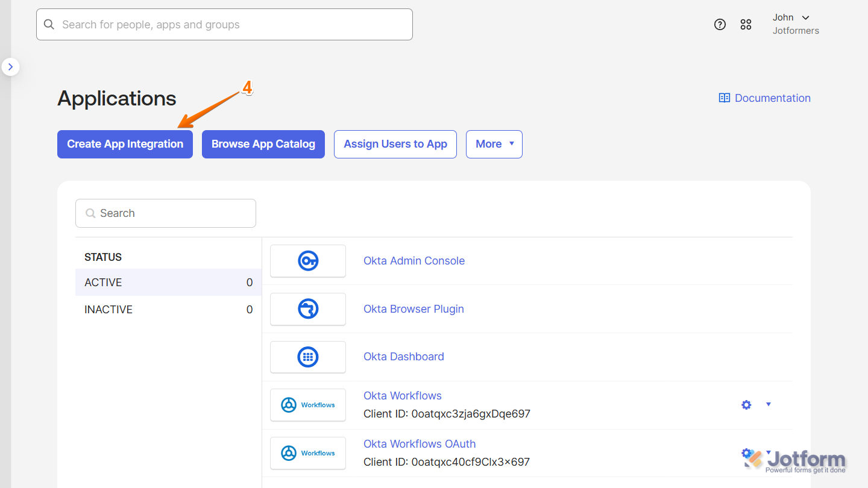Open Okta Workflows OAuth link

point(420,444)
